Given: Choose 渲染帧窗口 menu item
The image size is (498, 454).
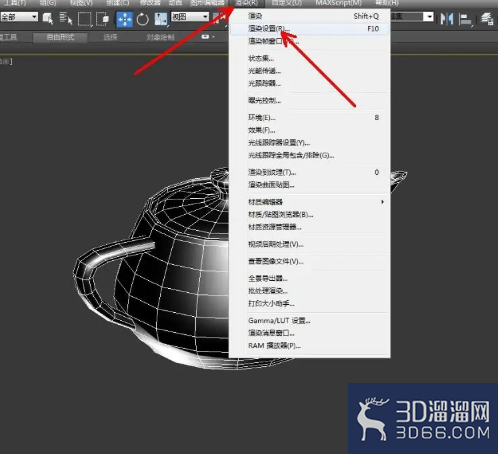Looking at the screenshot, I should [310, 41].
